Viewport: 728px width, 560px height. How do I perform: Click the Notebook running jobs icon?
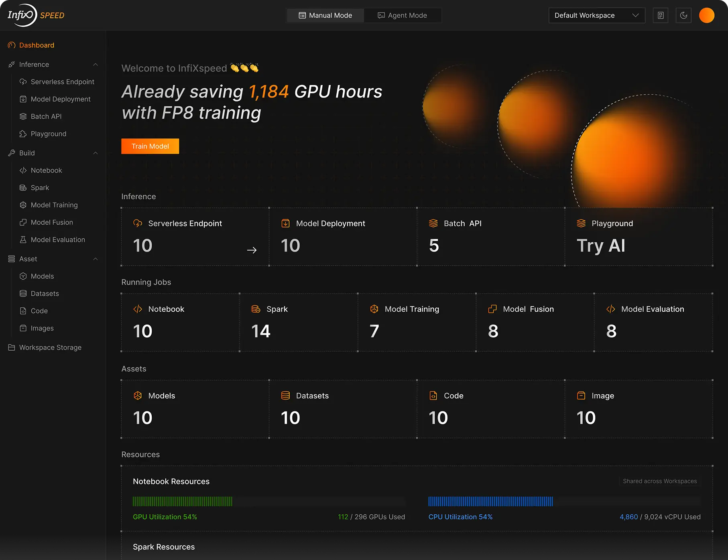138,309
